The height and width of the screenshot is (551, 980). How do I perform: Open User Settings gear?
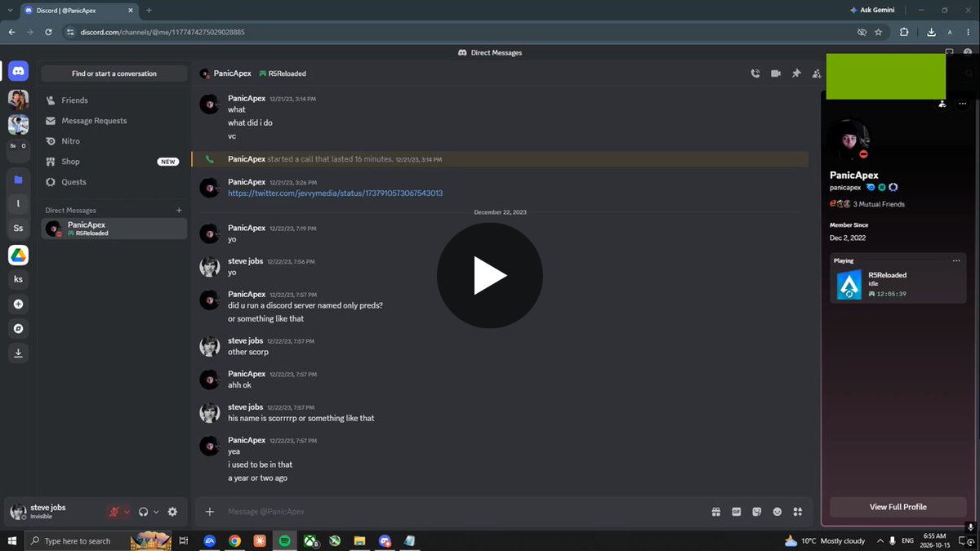coord(172,512)
